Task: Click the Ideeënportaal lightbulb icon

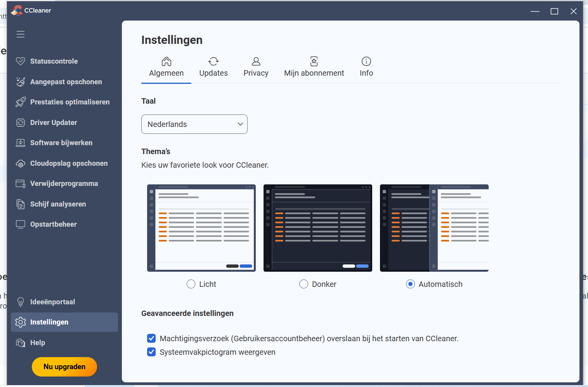Action: [21, 302]
